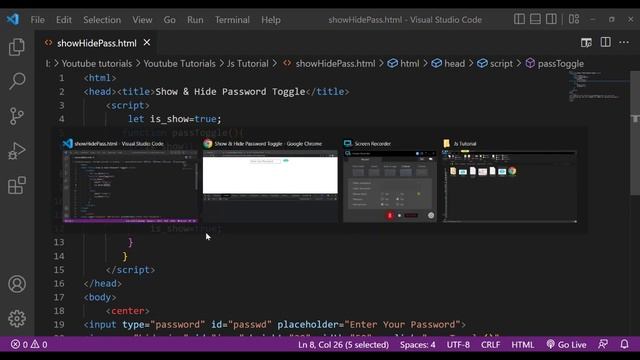Change language mode via HTML

click(522, 344)
